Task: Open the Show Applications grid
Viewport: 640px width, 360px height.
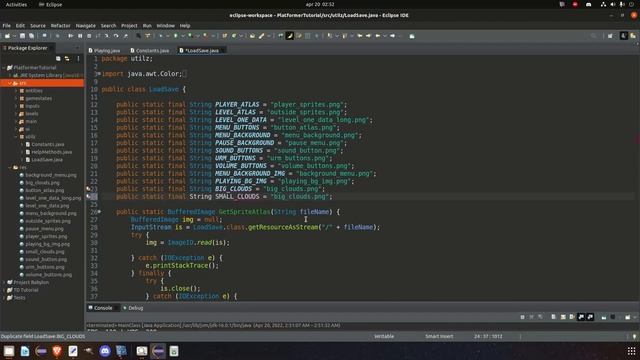Action: pos(631,351)
